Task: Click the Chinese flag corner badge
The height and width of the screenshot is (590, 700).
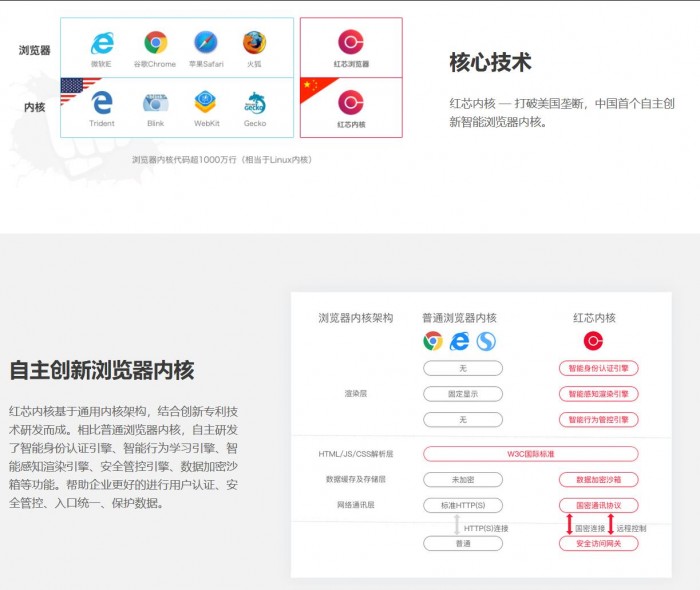Action: pyautogui.click(x=314, y=87)
